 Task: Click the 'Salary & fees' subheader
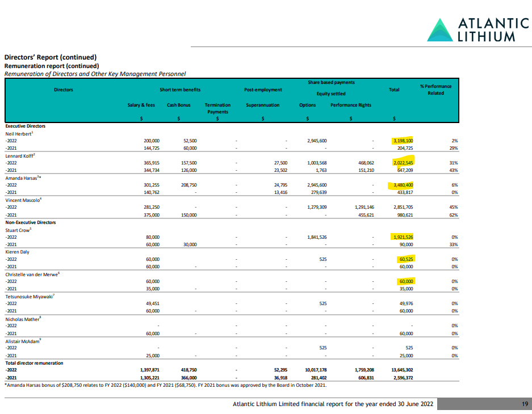pyautogui.click(x=141, y=105)
